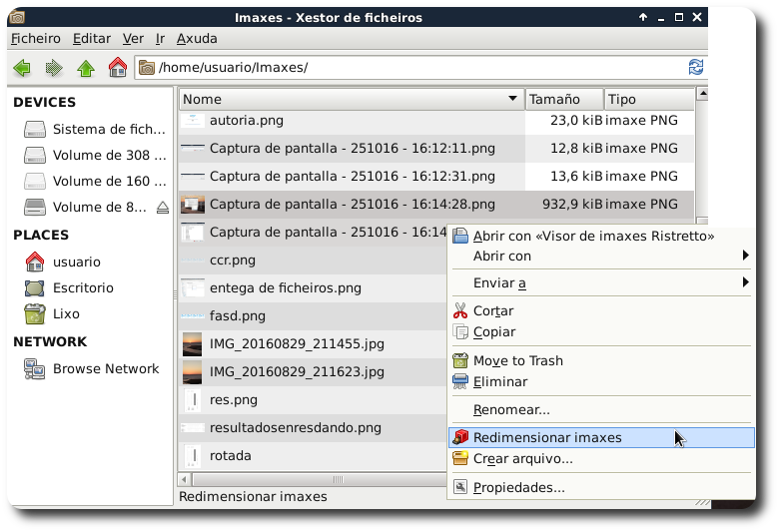Click the Tipo column header
This screenshot has width=779, height=532.
coord(648,99)
